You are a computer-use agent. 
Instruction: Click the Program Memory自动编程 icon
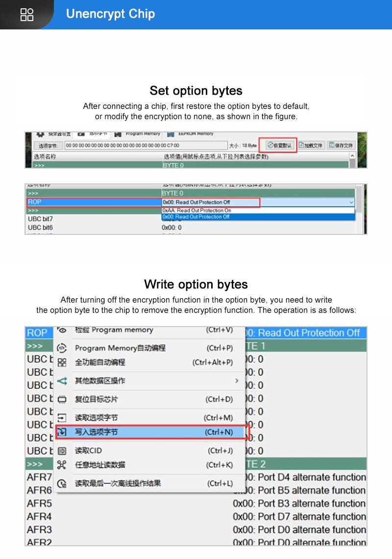point(62,348)
